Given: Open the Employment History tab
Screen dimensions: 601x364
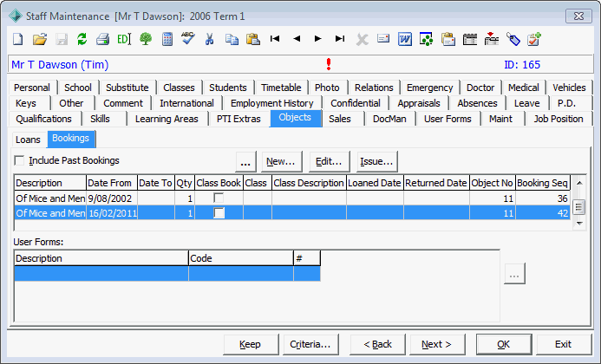Looking at the screenshot, I should [272, 103].
